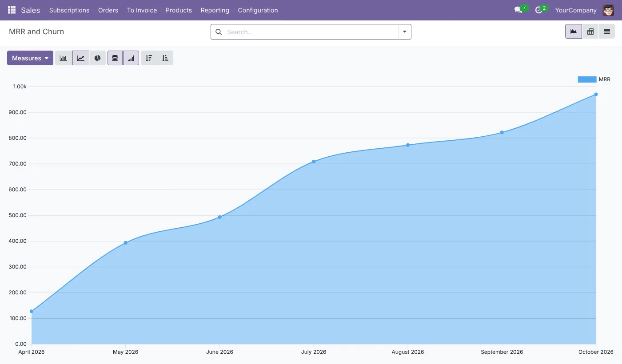Click the "500.00" y-axis label

pyautogui.click(x=18, y=215)
